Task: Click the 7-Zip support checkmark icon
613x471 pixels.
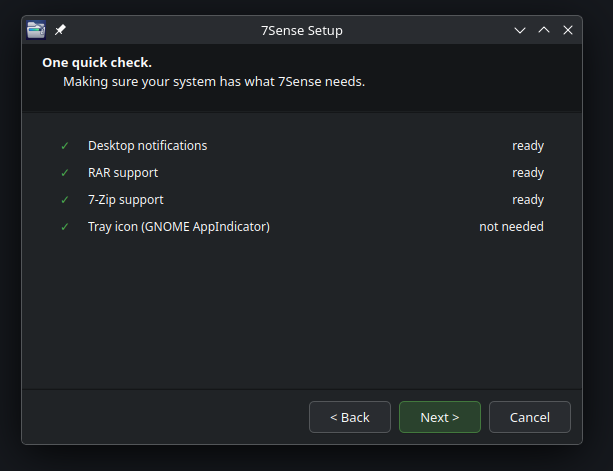Action: 65,200
